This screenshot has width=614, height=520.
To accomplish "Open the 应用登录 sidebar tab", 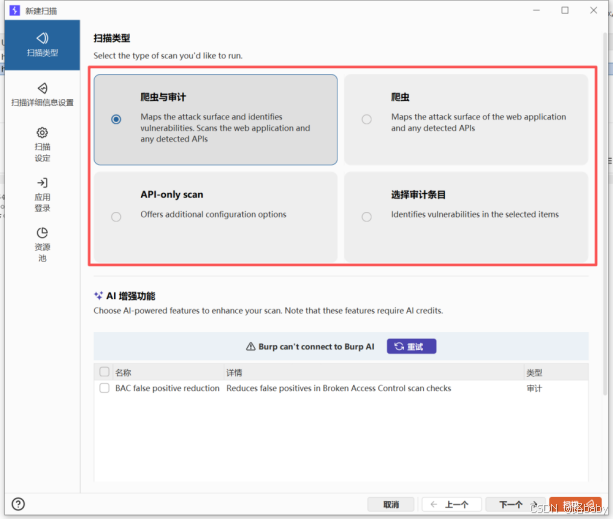I will pos(42,195).
